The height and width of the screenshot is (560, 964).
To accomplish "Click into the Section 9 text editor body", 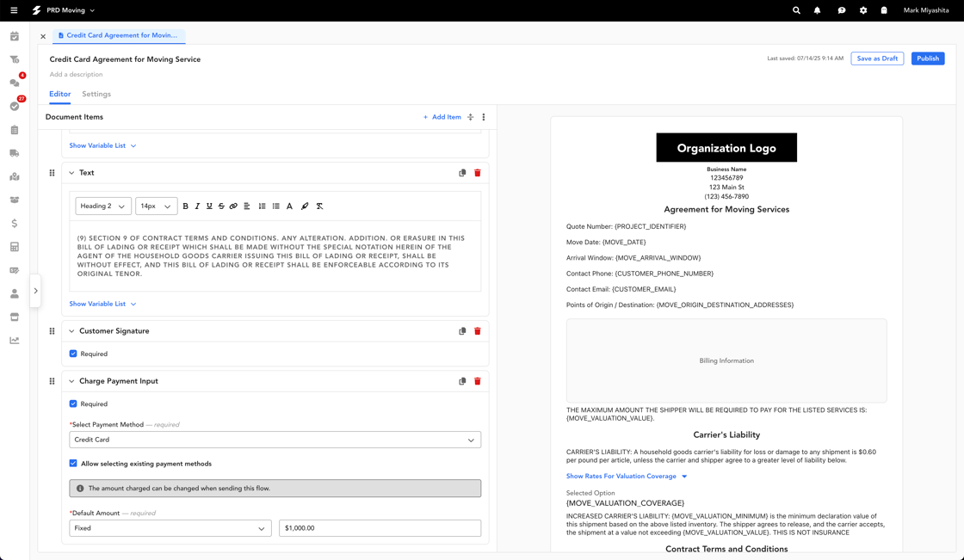I will [x=275, y=255].
